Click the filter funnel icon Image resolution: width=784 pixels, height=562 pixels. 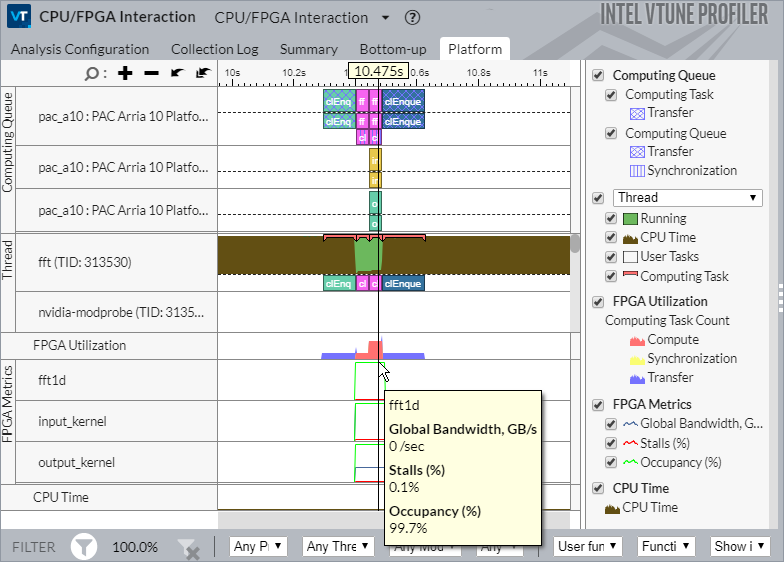84,546
